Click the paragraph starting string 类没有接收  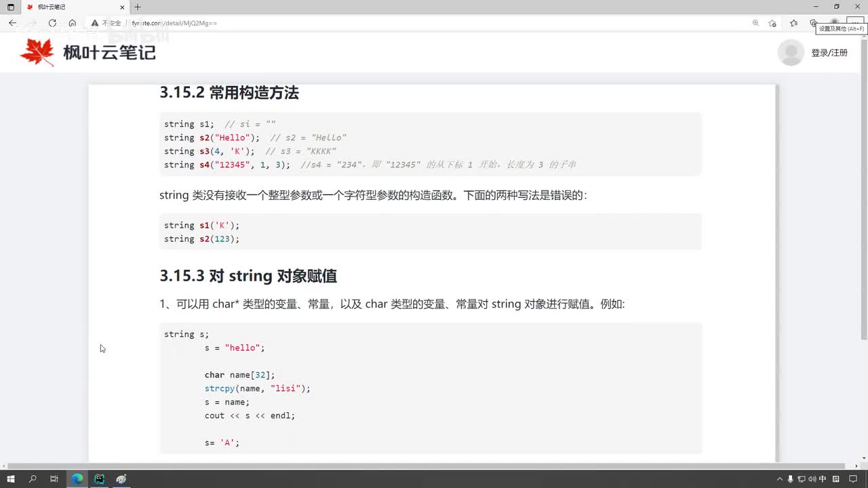373,195
